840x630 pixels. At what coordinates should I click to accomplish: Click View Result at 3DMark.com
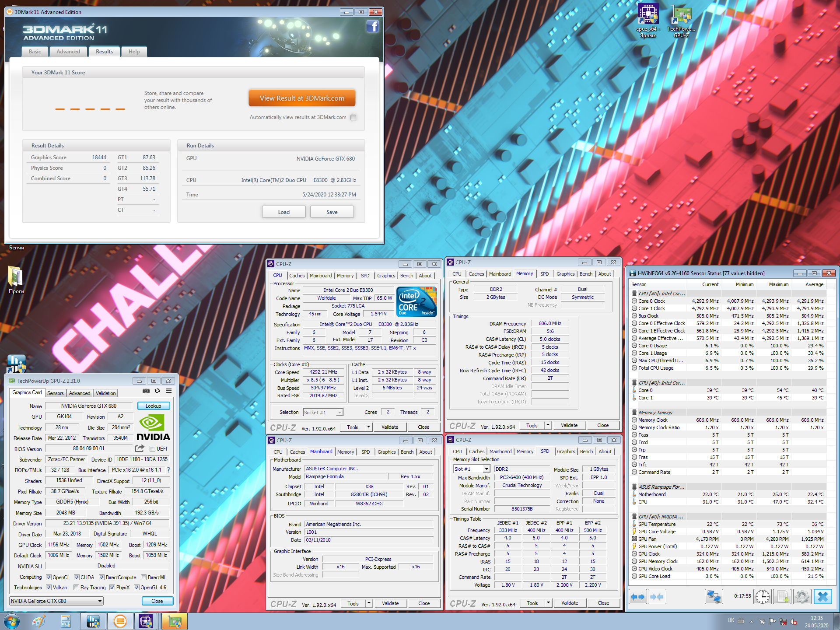pyautogui.click(x=302, y=98)
